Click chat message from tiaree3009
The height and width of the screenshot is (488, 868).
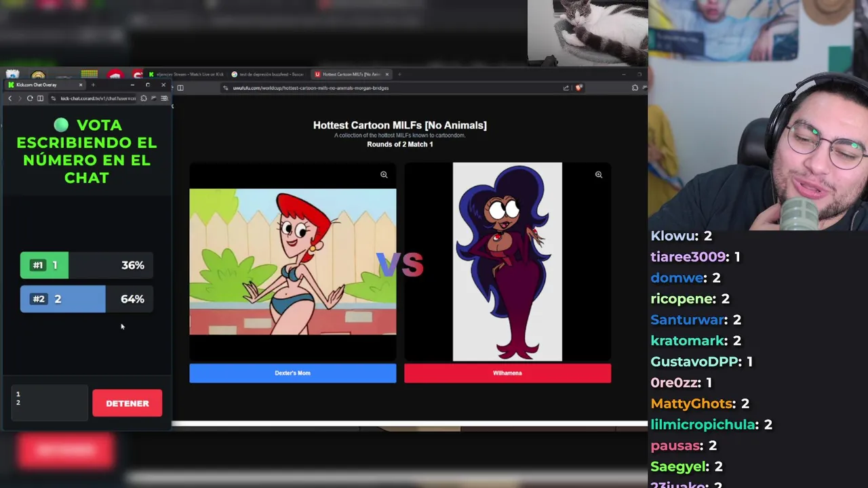click(x=696, y=257)
